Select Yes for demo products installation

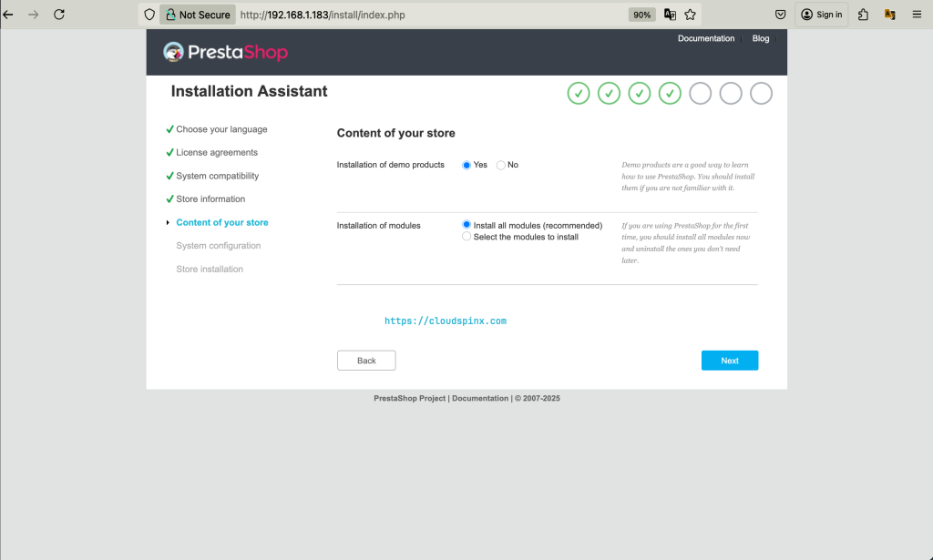pos(467,165)
